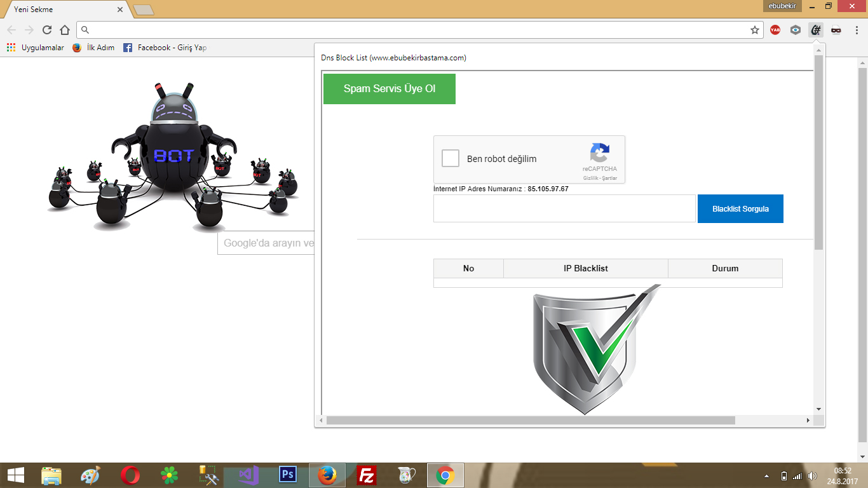Viewport: 868px width, 488px height.
Task: Go to the home page
Action: point(64,30)
